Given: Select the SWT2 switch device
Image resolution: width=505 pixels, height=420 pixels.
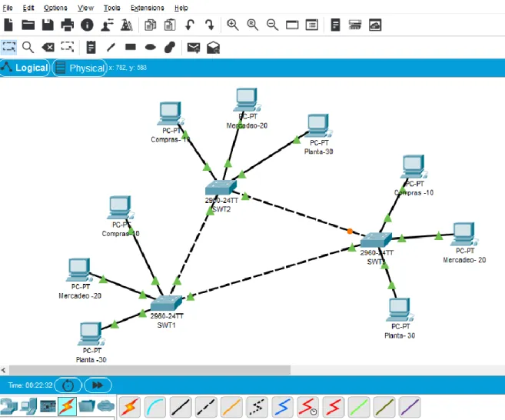Looking at the screenshot, I should click(x=221, y=187).
